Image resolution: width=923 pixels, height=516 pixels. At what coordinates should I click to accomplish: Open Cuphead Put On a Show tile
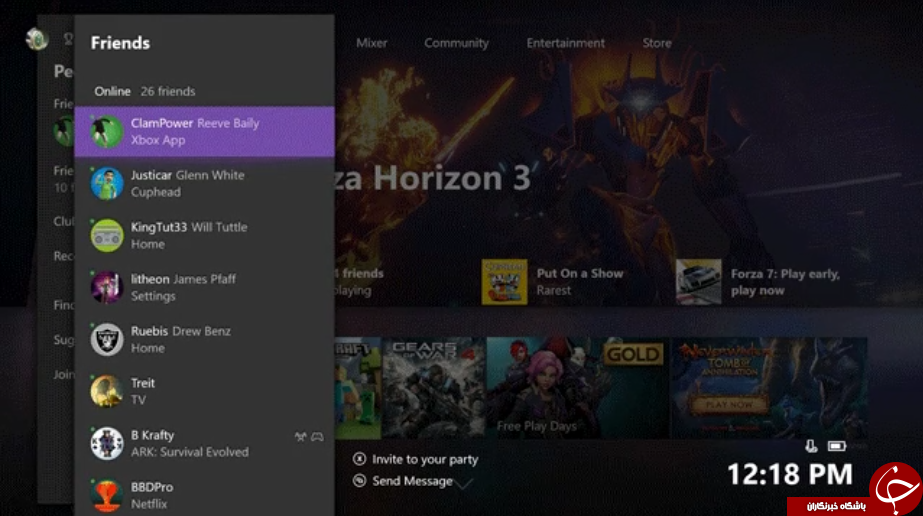click(x=504, y=282)
